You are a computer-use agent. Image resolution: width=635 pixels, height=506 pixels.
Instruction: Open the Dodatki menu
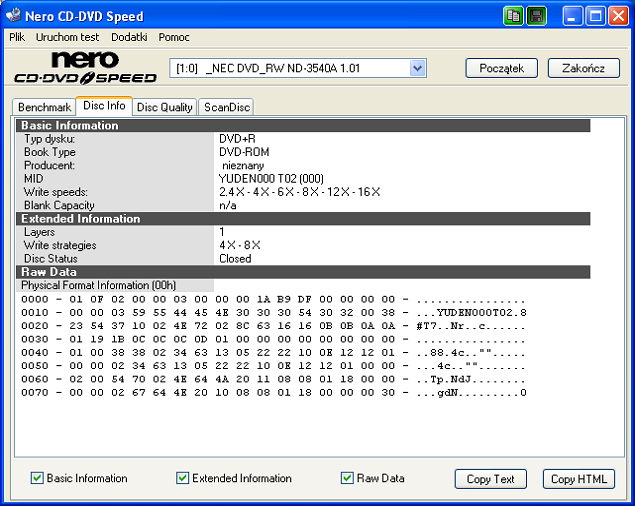129,37
